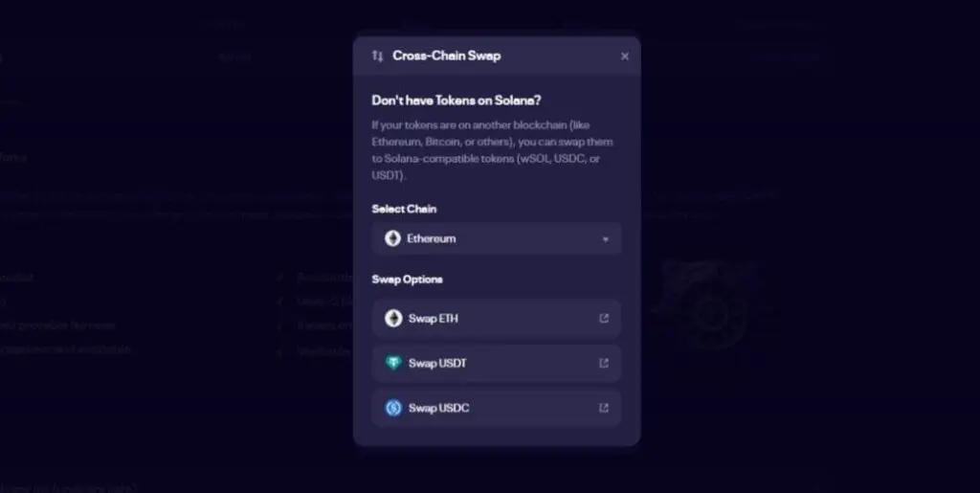This screenshot has height=493, width=980.
Task: Click the Ethereum text in chain selector
Action: 432,238
